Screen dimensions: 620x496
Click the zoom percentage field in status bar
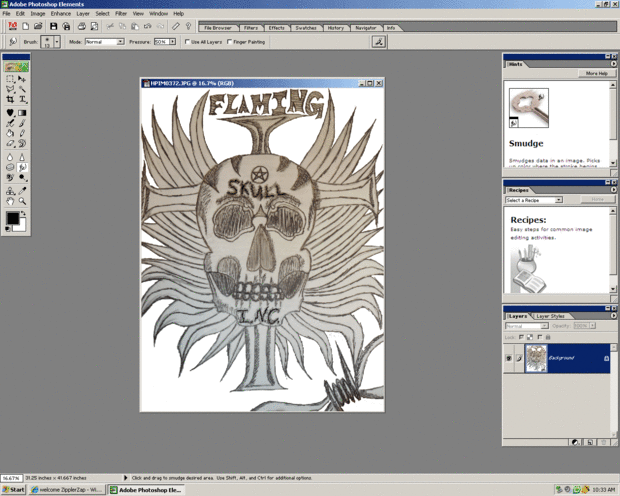(12, 478)
